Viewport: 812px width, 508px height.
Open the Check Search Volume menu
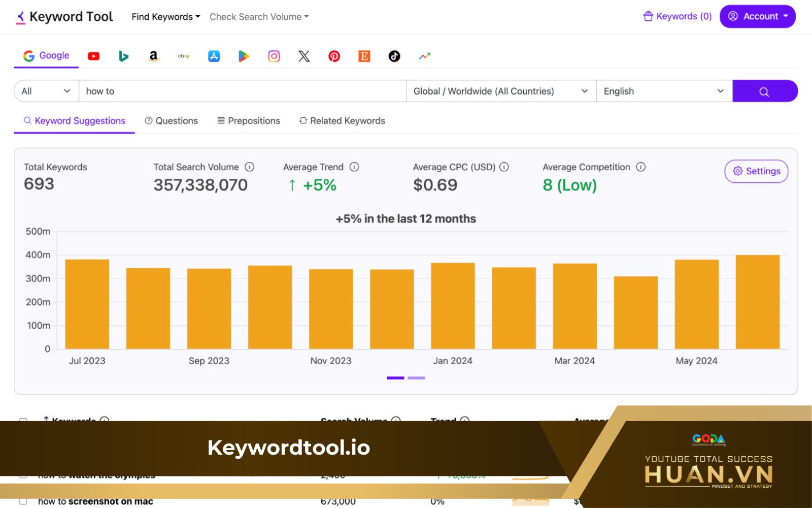point(259,17)
